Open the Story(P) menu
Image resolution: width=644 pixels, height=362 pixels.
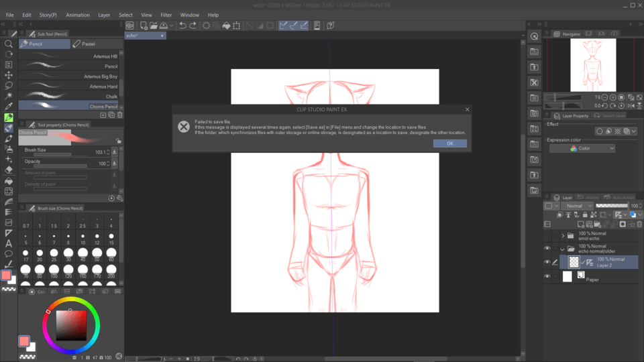pos(48,15)
